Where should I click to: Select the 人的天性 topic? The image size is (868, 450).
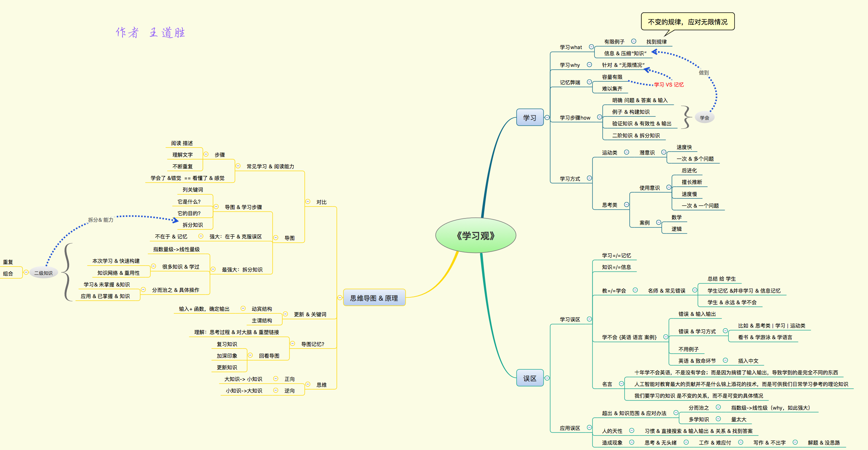612,431
